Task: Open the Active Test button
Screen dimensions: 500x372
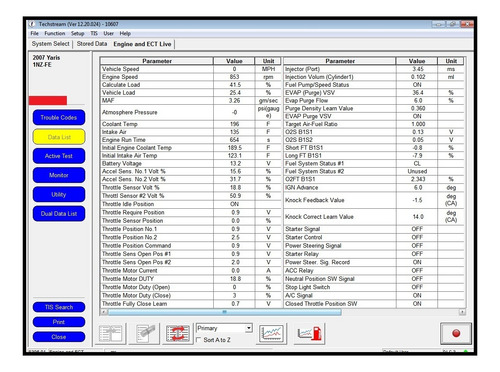Action: click(x=59, y=156)
